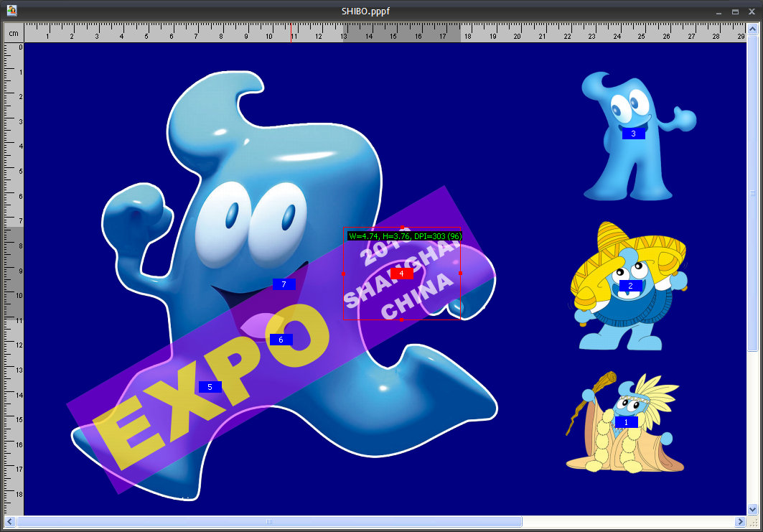Click the left handle of the selection box

pos(343,274)
